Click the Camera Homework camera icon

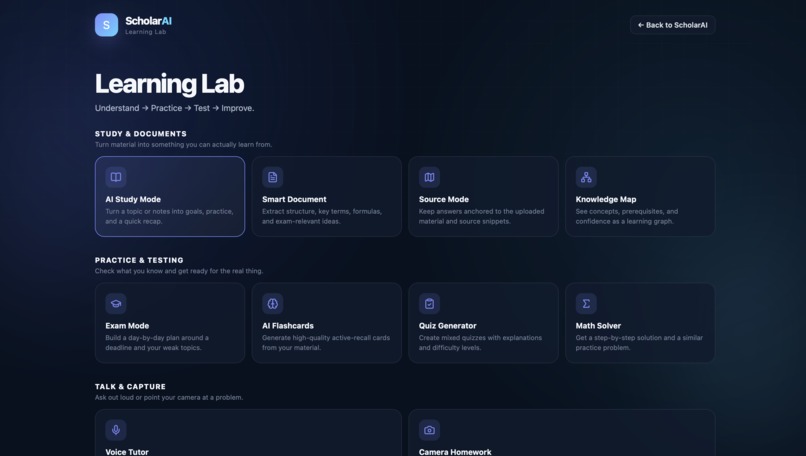(x=429, y=430)
